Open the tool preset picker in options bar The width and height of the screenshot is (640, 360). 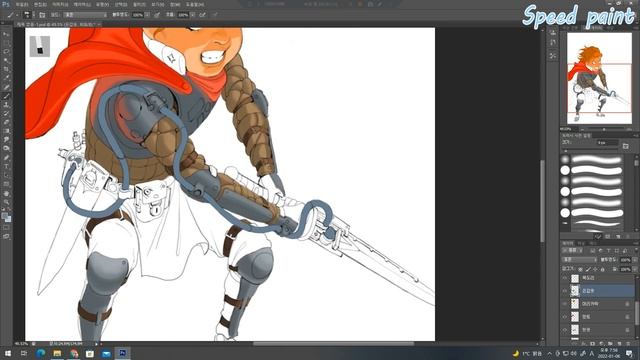coord(11,15)
